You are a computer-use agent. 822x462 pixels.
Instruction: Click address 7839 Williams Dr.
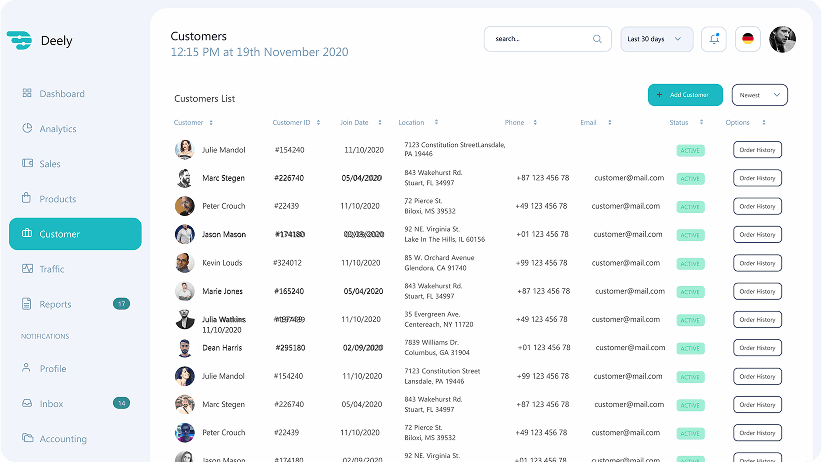click(431, 342)
